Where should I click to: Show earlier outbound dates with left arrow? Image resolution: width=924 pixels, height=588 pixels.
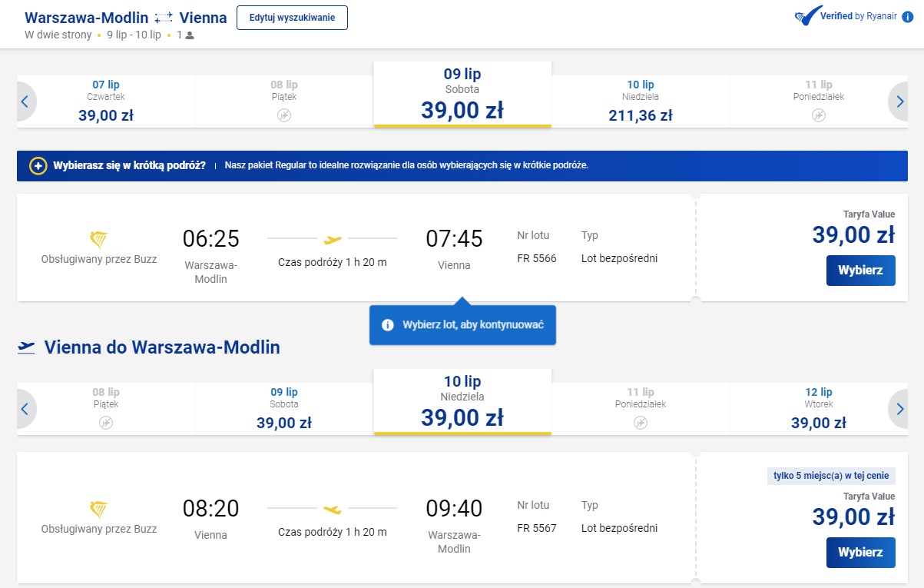point(25,101)
